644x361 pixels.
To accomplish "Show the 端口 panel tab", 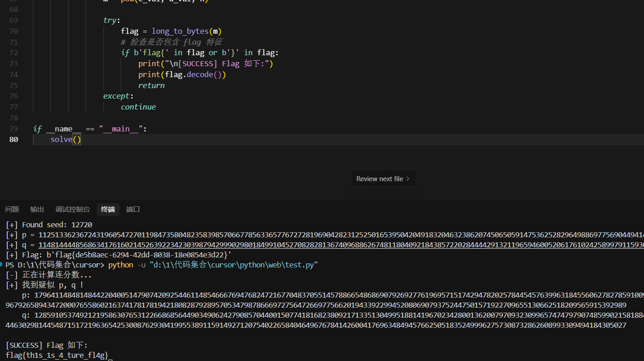I will 133,209.
